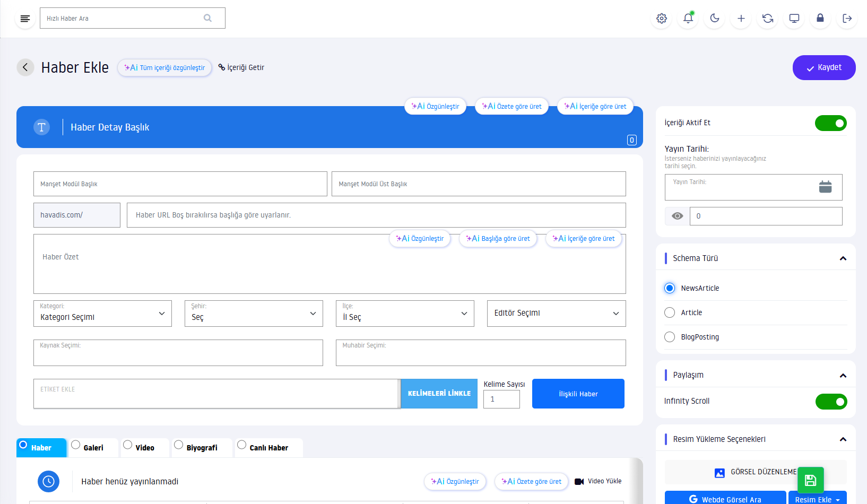Toggle Infinity Scroll switch
The image size is (867, 504).
(831, 402)
